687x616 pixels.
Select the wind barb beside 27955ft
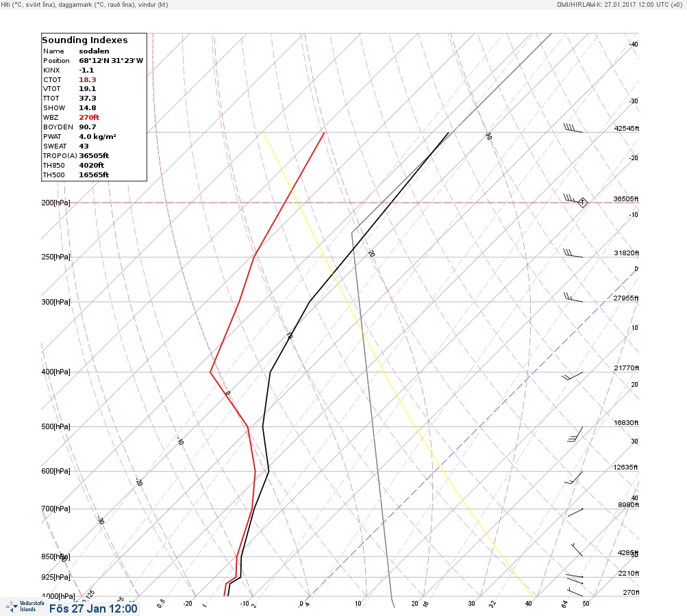(573, 298)
